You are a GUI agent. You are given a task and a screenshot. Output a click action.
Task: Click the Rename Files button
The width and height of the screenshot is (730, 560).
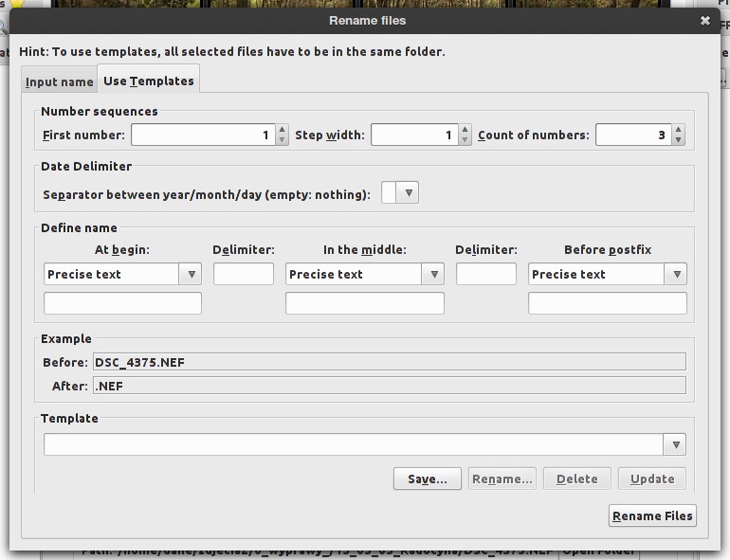point(652,515)
